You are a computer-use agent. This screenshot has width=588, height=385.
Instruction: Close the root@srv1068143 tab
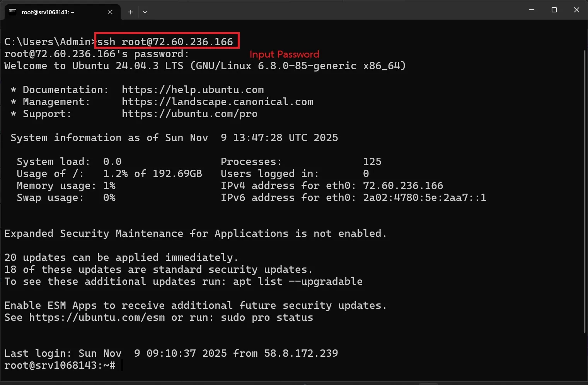[x=110, y=12]
